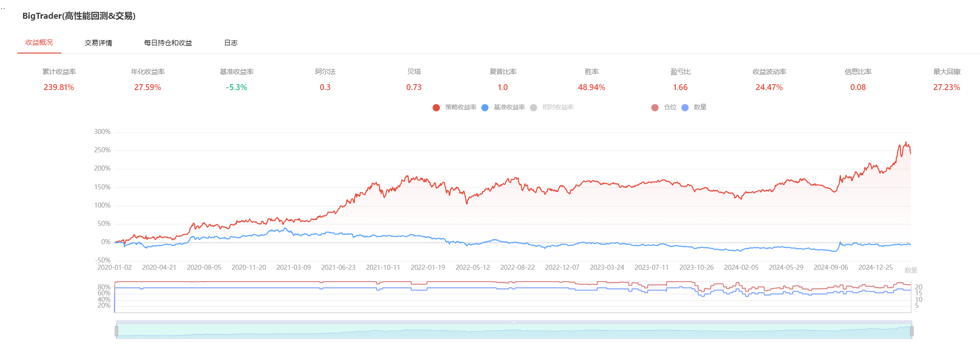Enable the grey 相对收益率 legend series
The height and width of the screenshot is (353, 980).
click(534, 107)
